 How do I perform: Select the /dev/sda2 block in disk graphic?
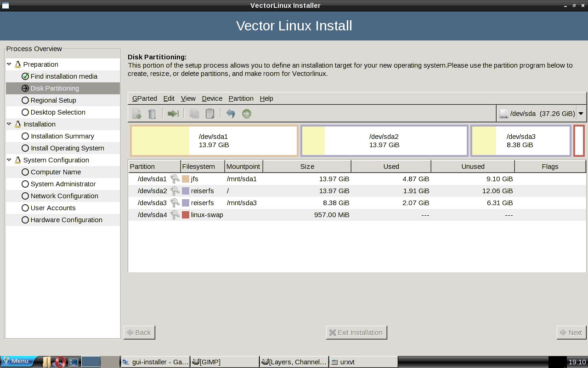pyautogui.click(x=384, y=141)
